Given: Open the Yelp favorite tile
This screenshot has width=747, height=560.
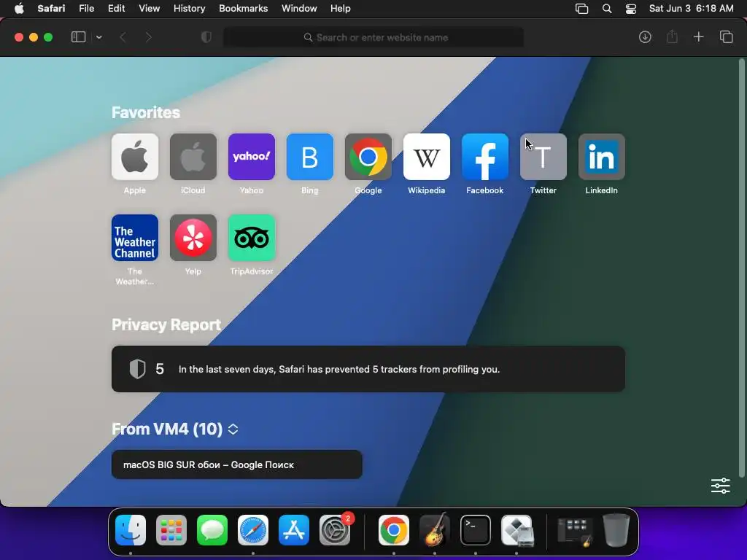Looking at the screenshot, I should (x=193, y=238).
